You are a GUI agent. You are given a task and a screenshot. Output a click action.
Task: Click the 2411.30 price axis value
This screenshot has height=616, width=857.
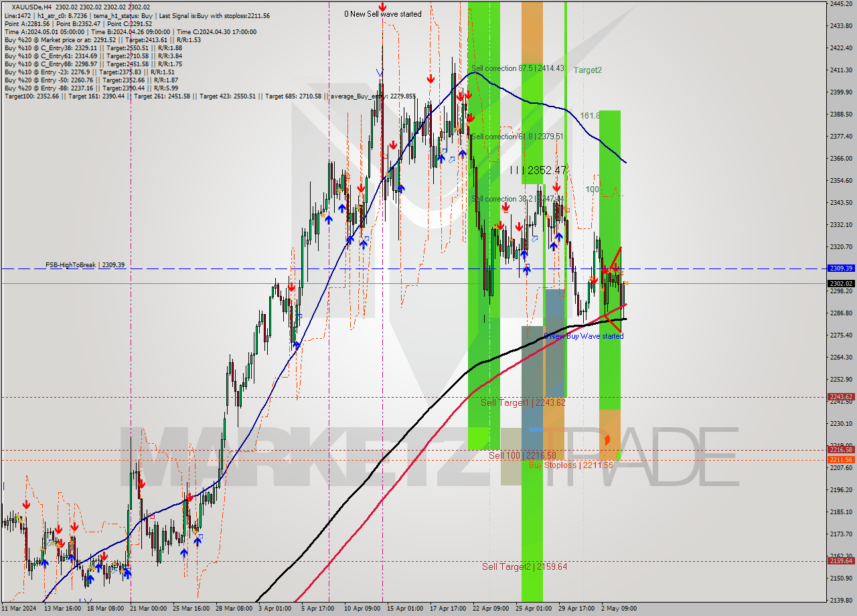coord(841,70)
